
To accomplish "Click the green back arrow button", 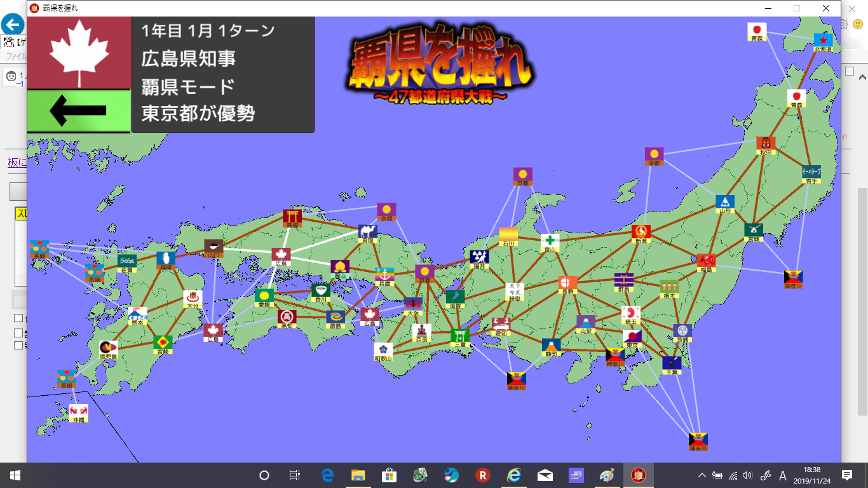I will (x=79, y=111).
